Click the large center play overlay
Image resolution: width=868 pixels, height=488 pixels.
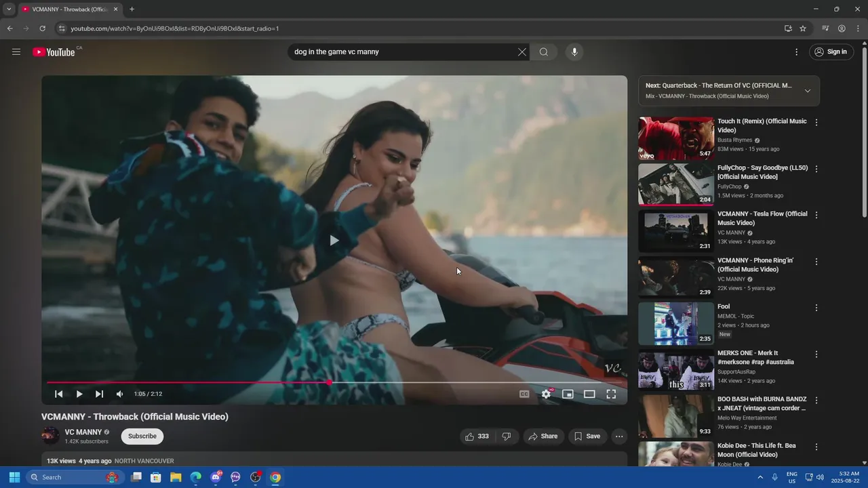[334, 240]
